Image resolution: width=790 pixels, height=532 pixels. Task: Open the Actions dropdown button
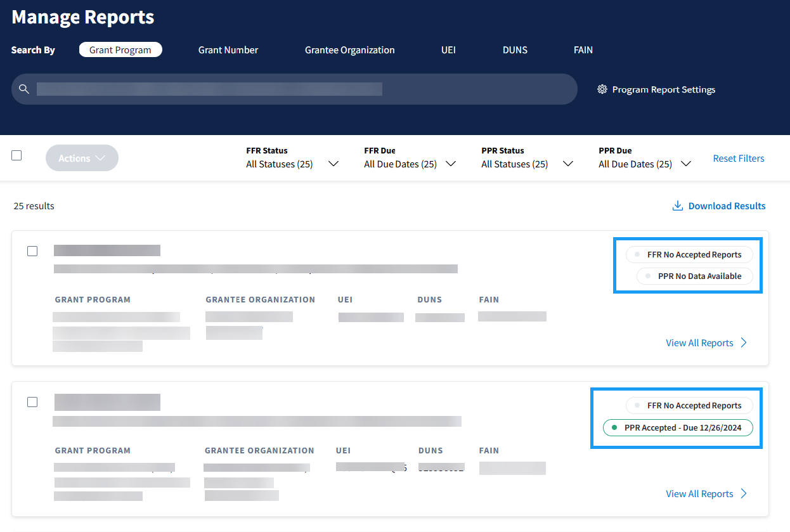pyautogui.click(x=82, y=159)
